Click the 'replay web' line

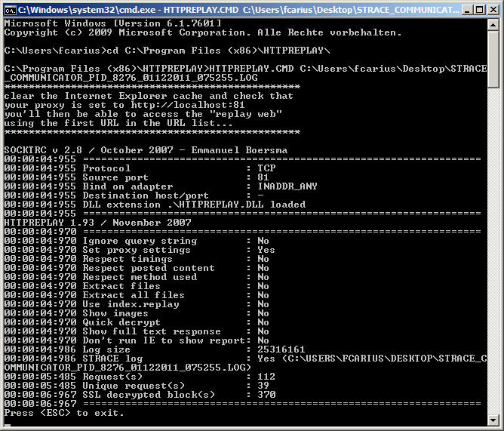click(143, 114)
